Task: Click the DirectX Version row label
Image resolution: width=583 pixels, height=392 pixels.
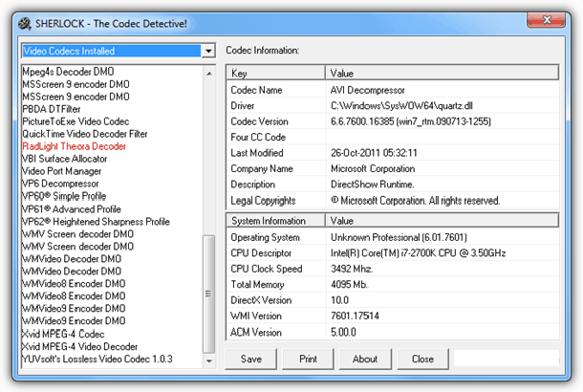Action: (261, 300)
